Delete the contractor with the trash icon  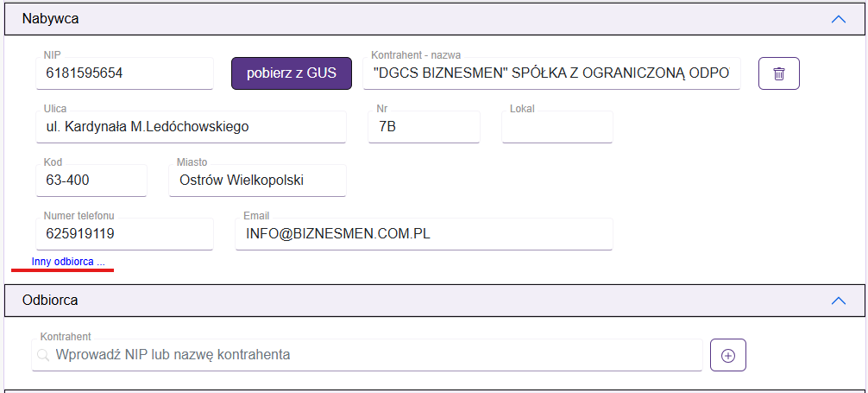coord(778,73)
